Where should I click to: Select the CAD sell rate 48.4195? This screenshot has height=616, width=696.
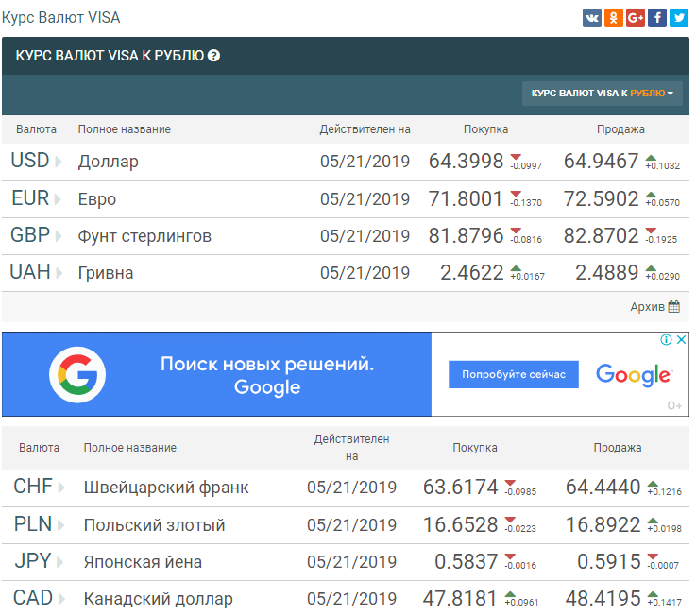pyautogui.click(x=603, y=599)
